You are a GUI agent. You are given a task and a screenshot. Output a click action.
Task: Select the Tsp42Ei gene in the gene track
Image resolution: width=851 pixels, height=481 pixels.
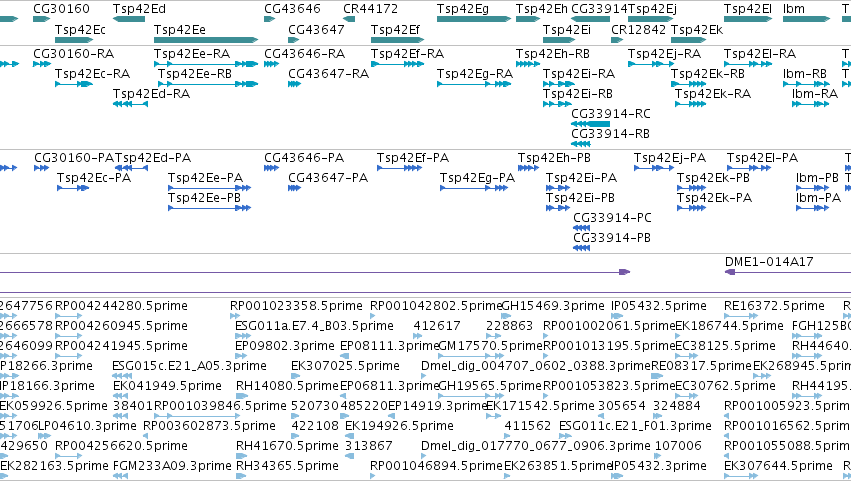pyautogui.click(x=559, y=40)
